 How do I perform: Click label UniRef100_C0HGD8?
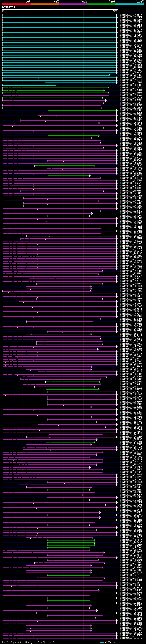click(x=131, y=85)
